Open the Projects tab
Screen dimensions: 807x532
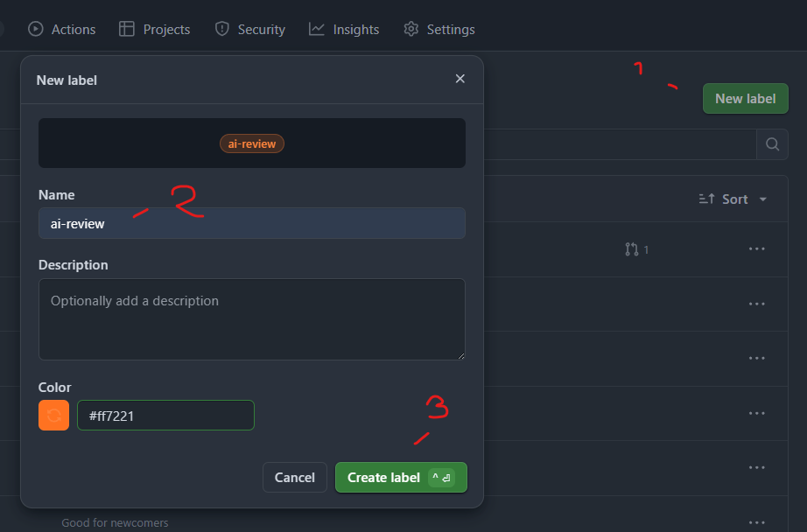154,30
